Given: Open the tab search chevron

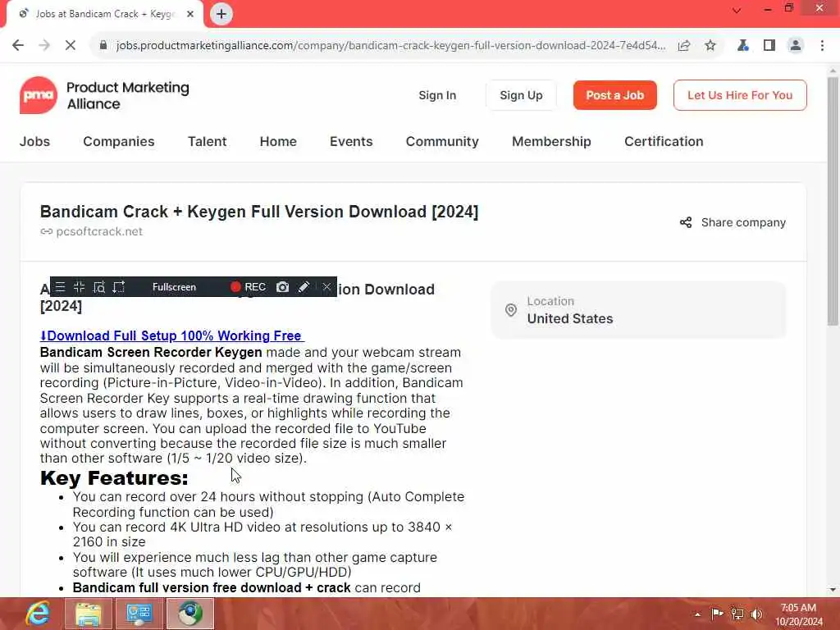Looking at the screenshot, I should point(737,10).
